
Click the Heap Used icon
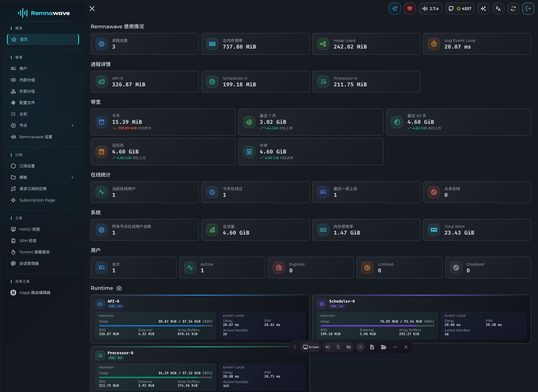(x=323, y=44)
